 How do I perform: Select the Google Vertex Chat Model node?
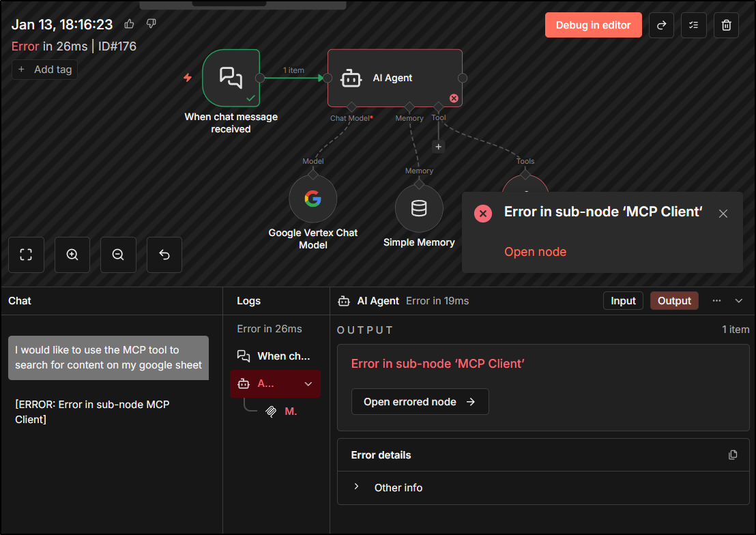click(312, 199)
